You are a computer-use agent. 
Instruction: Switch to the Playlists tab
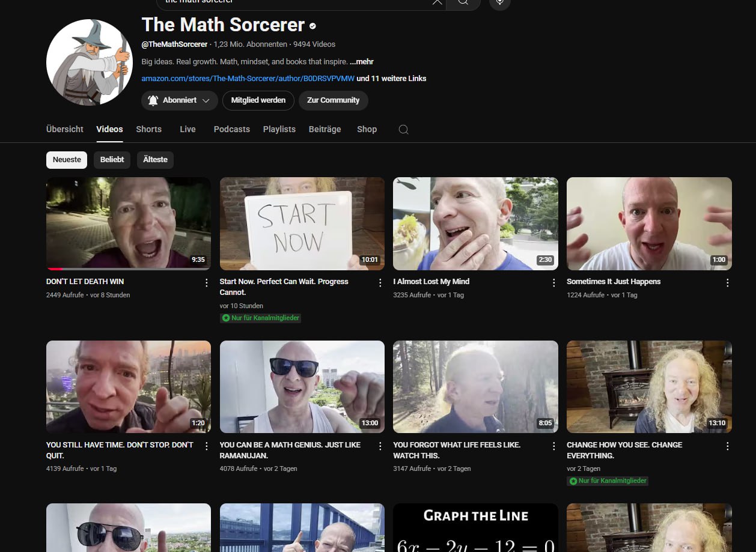click(279, 129)
